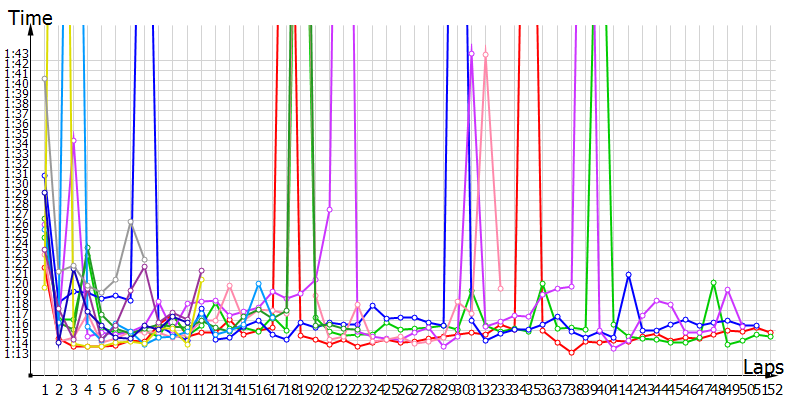800x400 pixels.
Task: Click the blue data point spike at lap 41
Action: tap(628, 274)
